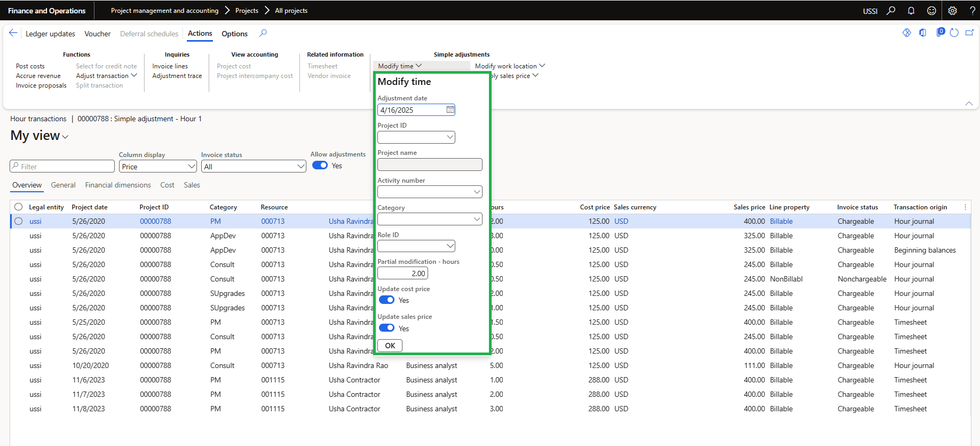980x446 pixels.
Task: Open the notifications bell
Action: coord(911,11)
